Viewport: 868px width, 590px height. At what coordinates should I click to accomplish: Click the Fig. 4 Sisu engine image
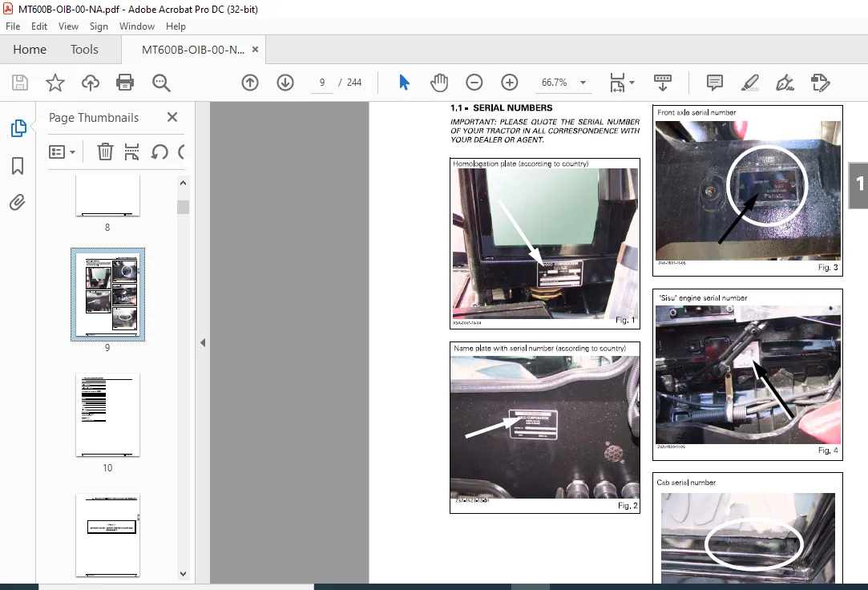coord(748,374)
